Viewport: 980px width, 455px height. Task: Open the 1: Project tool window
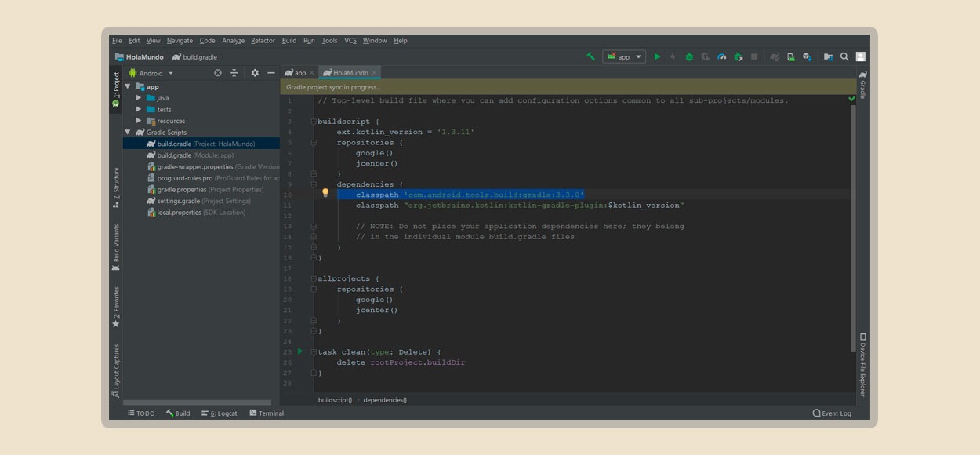[116, 89]
